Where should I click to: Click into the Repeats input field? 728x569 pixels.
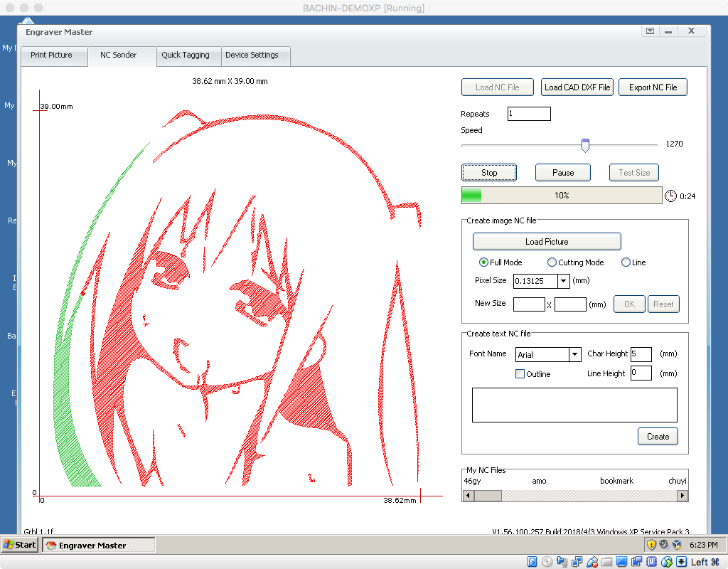click(x=529, y=114)
